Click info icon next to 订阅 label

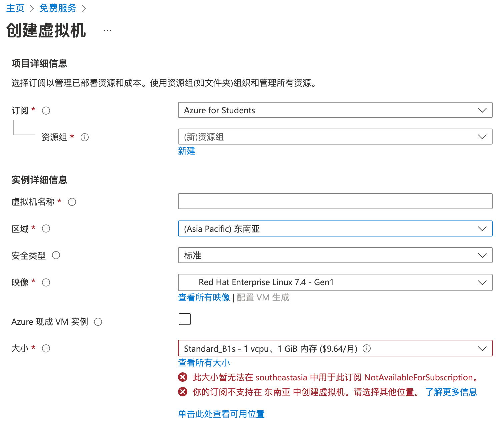[46, 111]
